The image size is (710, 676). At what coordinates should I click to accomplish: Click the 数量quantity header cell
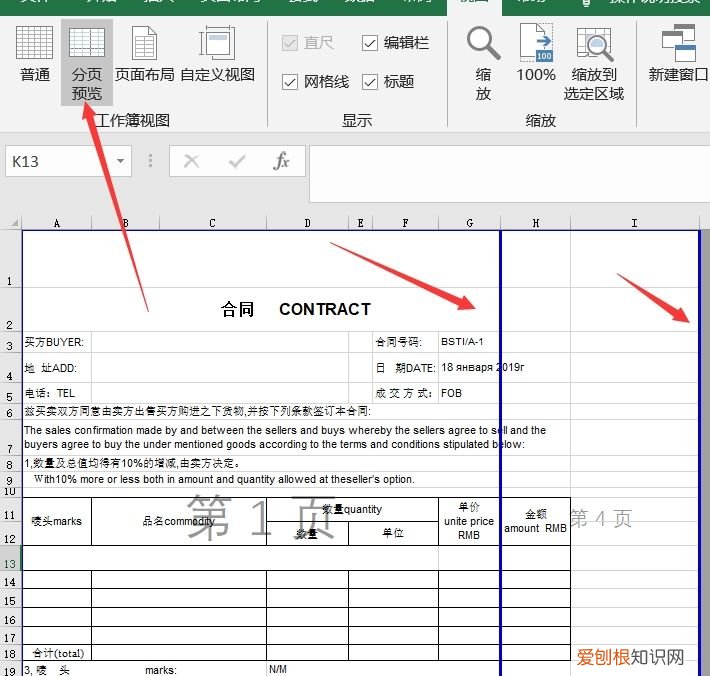click(352, 510)
